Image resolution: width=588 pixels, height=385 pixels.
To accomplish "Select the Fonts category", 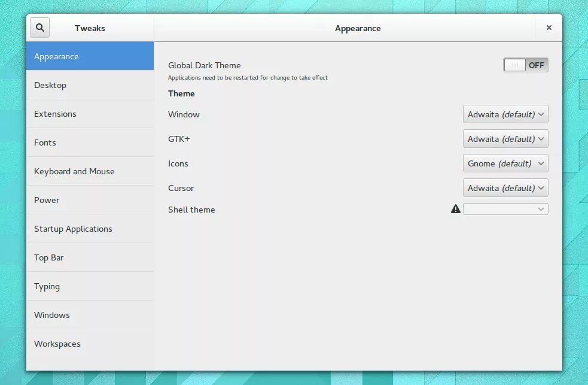I will [45, 142].
